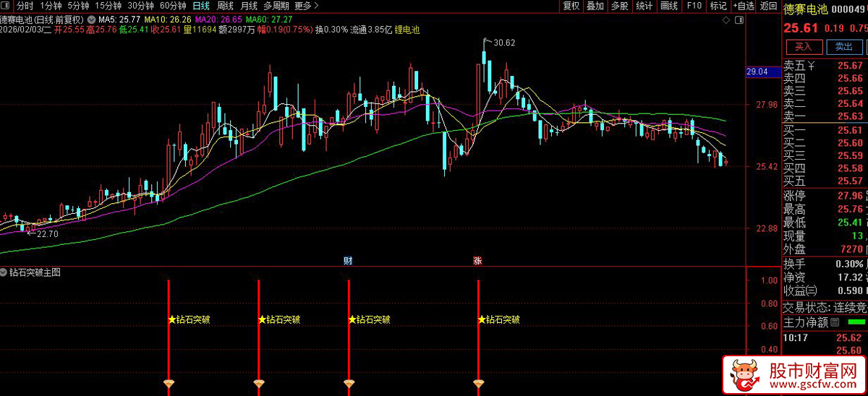Switch to the 月线 monthly chart
Screen dimensions: 868x396
(249, 6)
